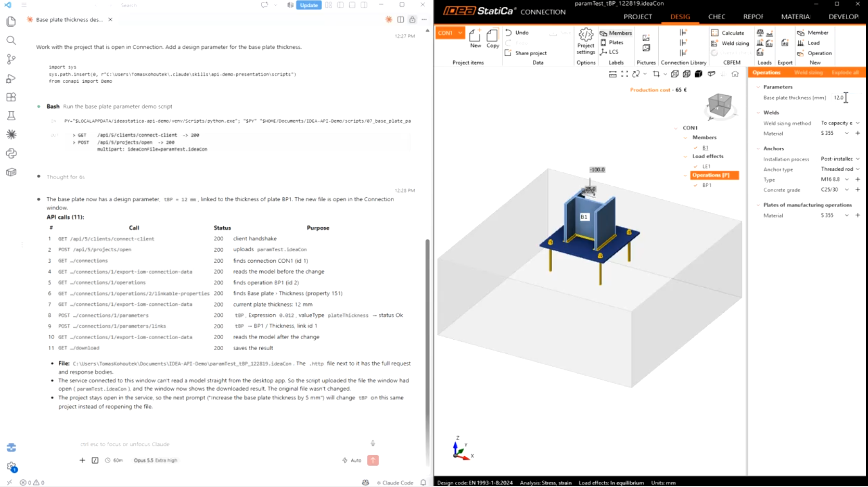Open the Explorer view in VS Code sidebar
The width and height of the screenshot is (868, 487).
[x=11, y=21]
